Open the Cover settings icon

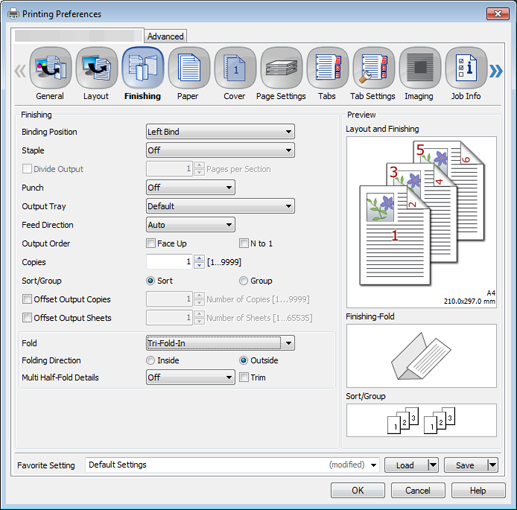[235, 68]
